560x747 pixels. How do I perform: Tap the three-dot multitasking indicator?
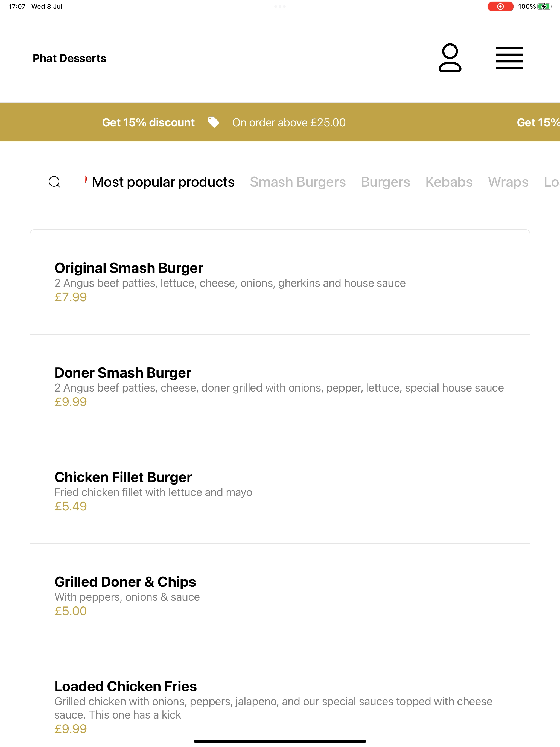(x=280, y=6)
